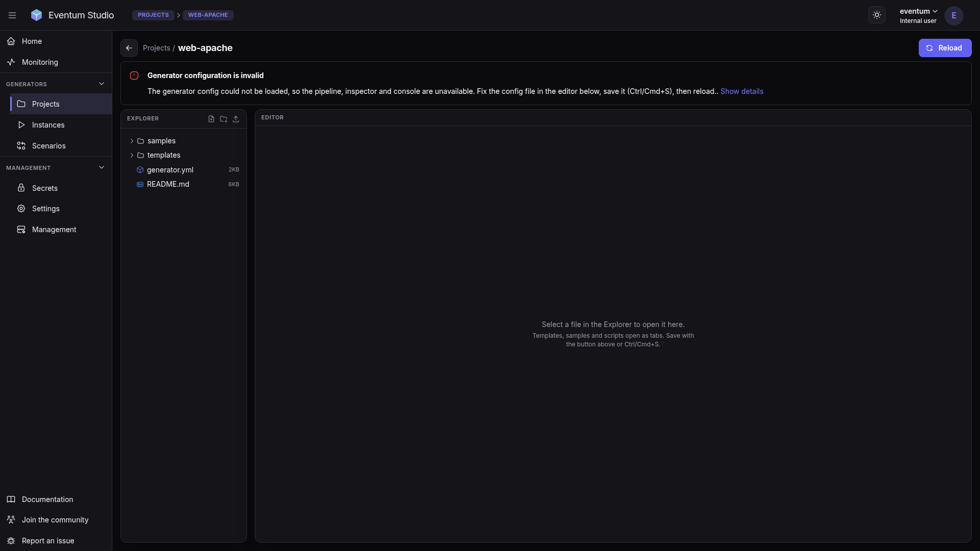Click the Reload button
This screenshot has height=551, width=980.
pyautogui.click(x=945, y=48)
